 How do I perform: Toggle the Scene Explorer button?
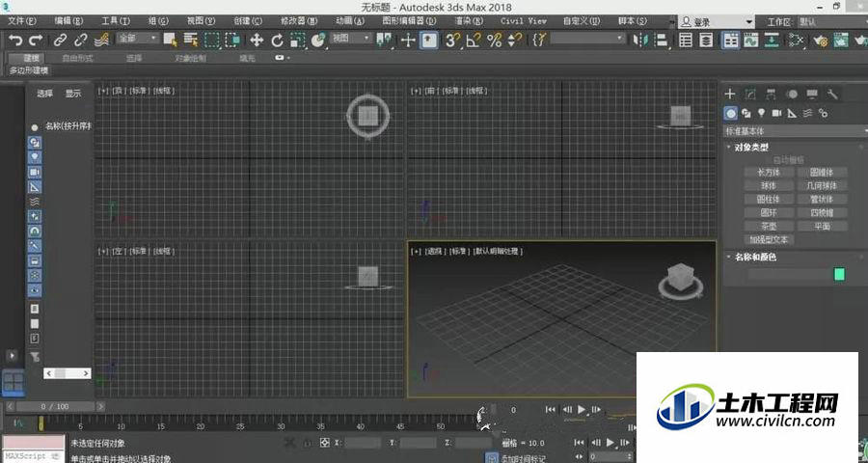coord(686,40)
